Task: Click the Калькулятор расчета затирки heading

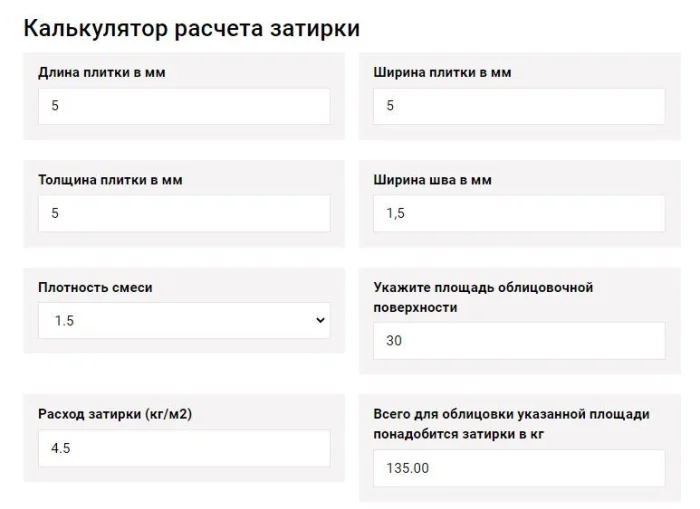Action: 191,28
